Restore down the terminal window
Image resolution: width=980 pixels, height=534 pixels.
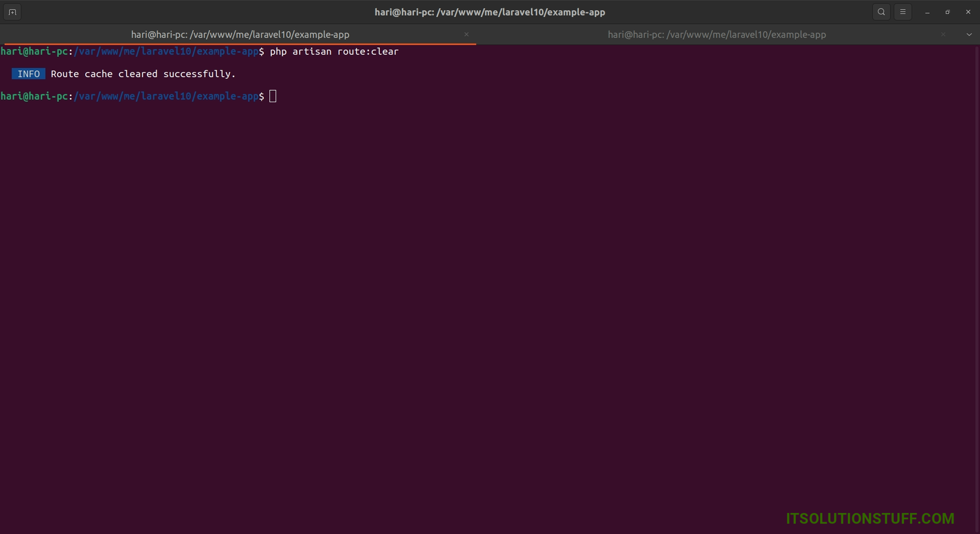pyautogui.click(x=948, y=12)
